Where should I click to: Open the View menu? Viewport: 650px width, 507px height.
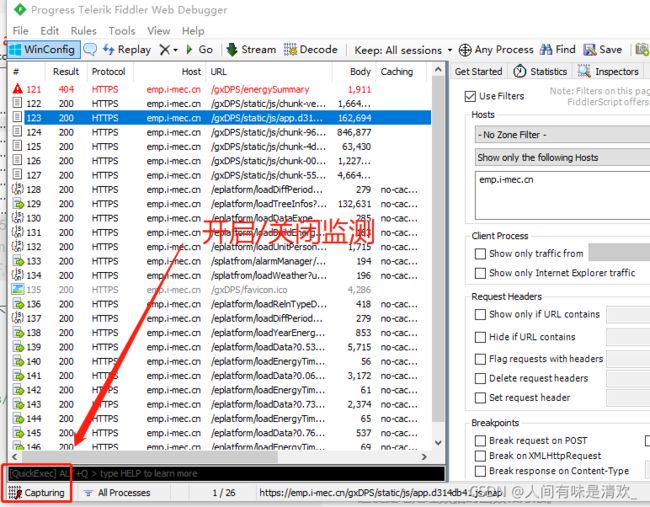coord(158,31)
